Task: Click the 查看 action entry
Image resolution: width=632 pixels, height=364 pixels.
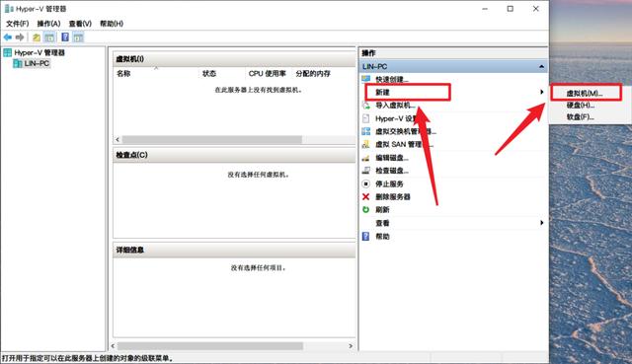Action: pyautogui.click(x=382, y=223)
